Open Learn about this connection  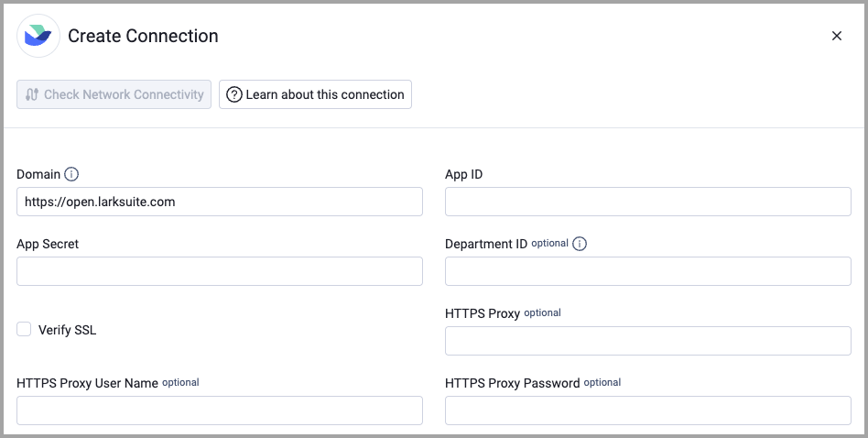pos(315,94)
